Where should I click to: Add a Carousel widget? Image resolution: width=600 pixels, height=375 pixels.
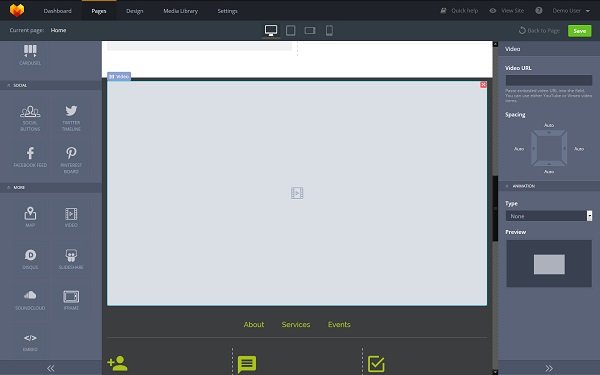click(x=30, y=55)
